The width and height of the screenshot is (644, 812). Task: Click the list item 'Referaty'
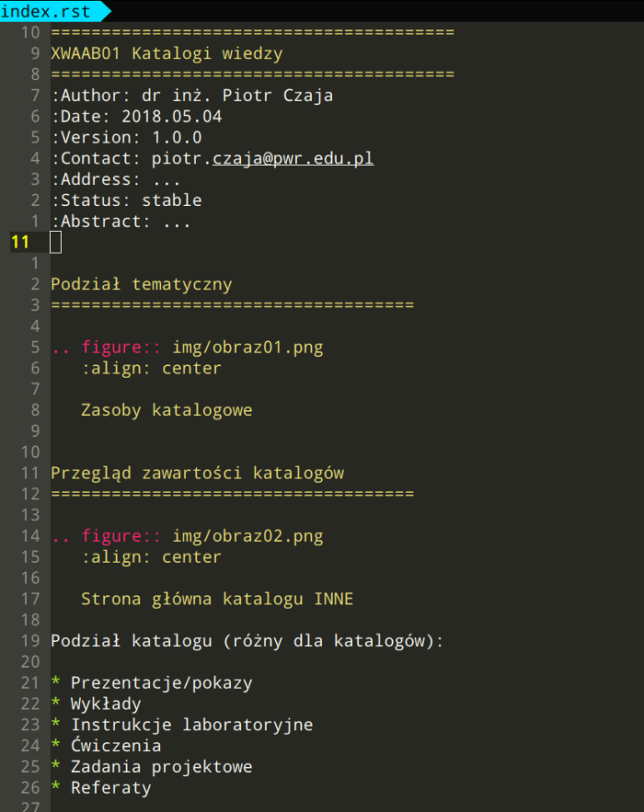[111, 788]
